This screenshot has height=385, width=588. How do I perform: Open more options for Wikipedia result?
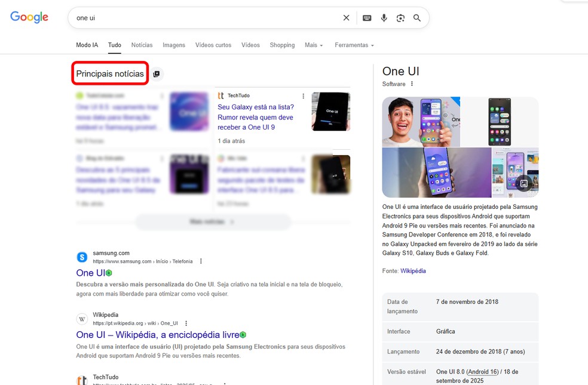pyautogui.click(x=186, y=323)
